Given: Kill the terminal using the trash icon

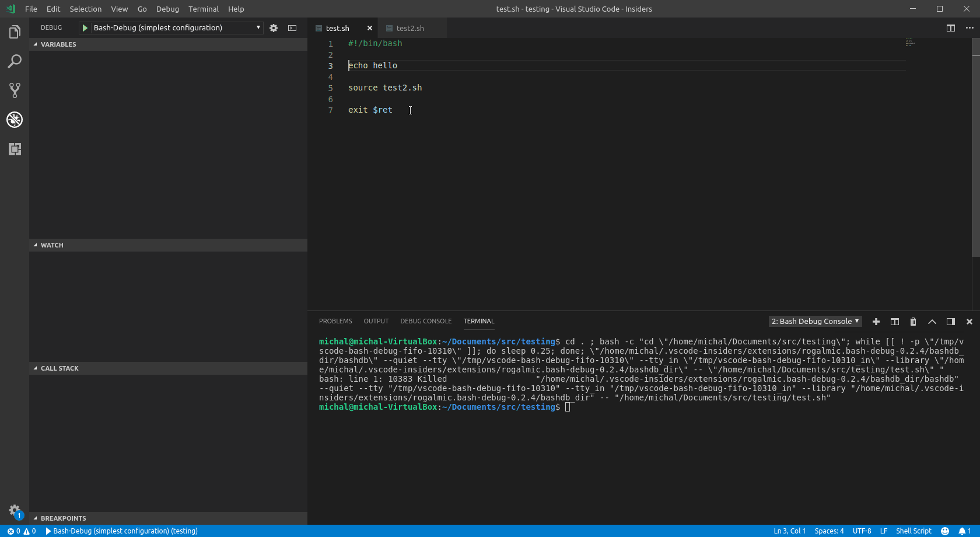Looking at the screenshot, I should (913, 322).
